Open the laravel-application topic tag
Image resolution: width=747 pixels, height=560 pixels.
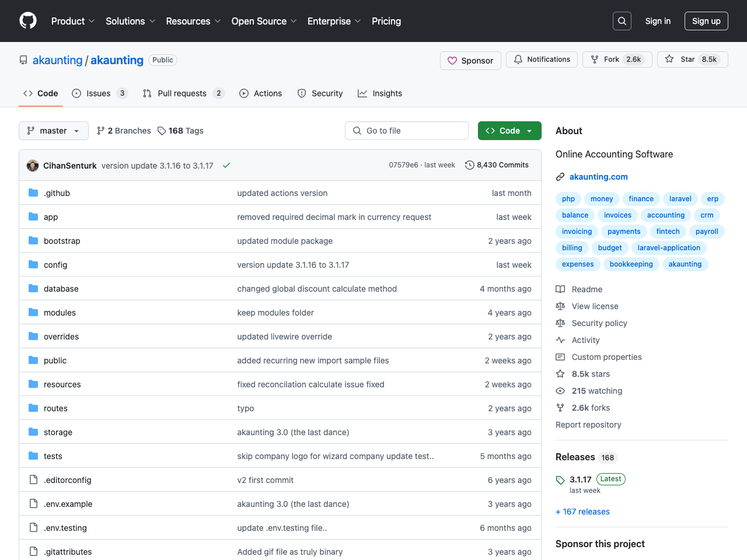[669, 248]
